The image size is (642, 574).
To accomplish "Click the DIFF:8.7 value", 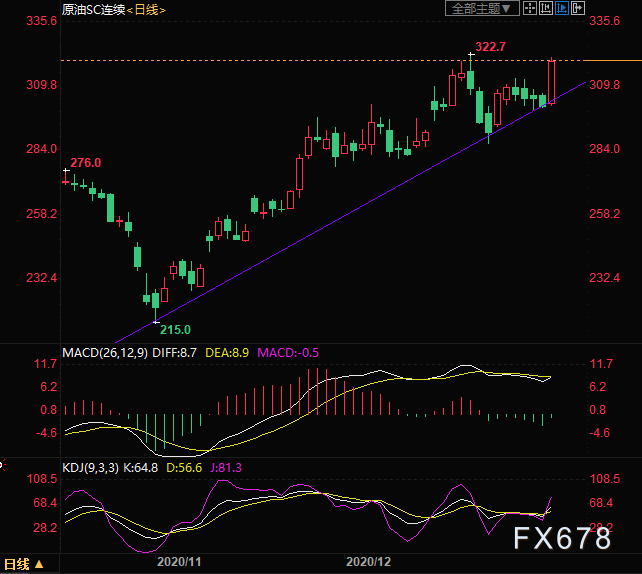I will coord(174,353).
